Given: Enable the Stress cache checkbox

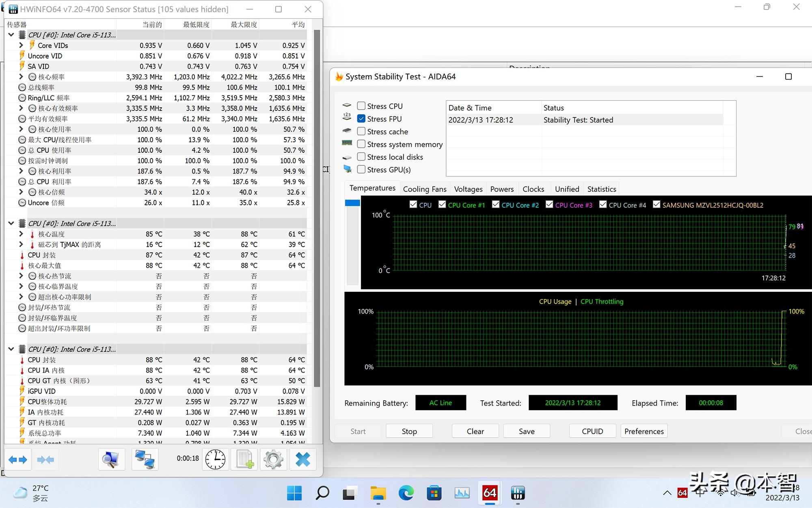Looking at the screenshot, I should point(361,131).
